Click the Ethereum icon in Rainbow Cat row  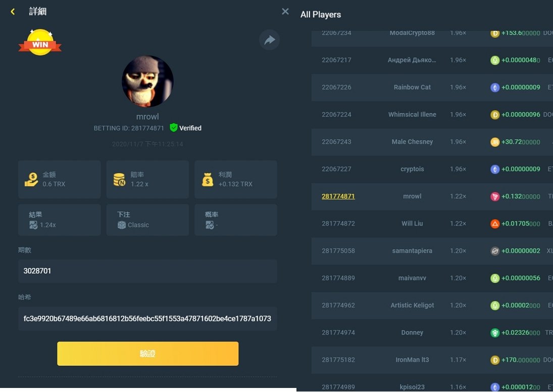(495, 87)
